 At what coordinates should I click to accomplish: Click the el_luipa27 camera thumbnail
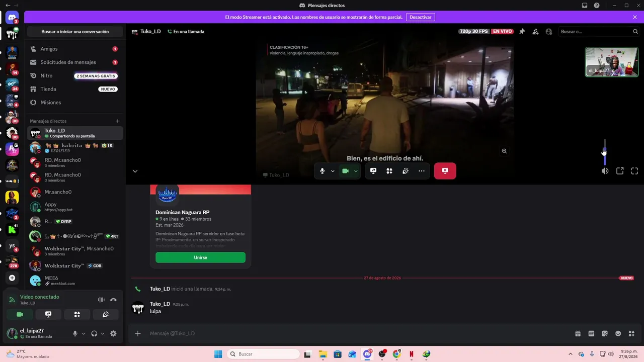pyautogui.click(x=612, y=62)
